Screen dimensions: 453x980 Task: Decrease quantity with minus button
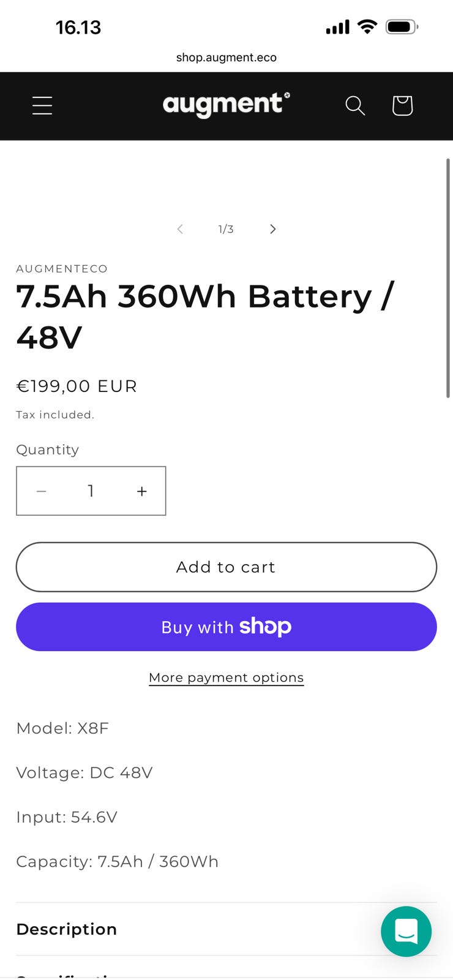[42, 491]
